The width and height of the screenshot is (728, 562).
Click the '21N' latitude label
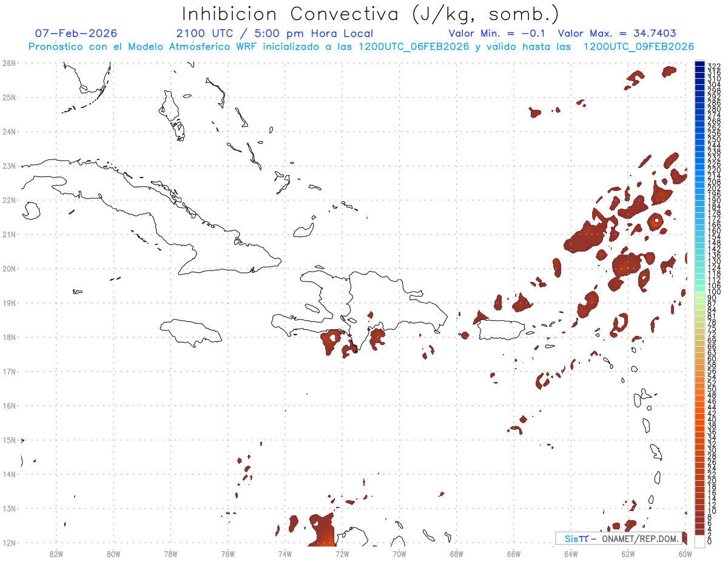click(x=8, y=234)
